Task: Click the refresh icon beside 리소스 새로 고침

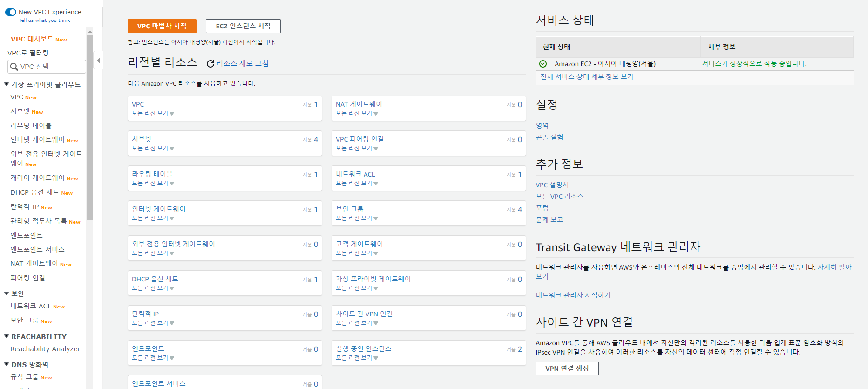Action: click(210, 64)
